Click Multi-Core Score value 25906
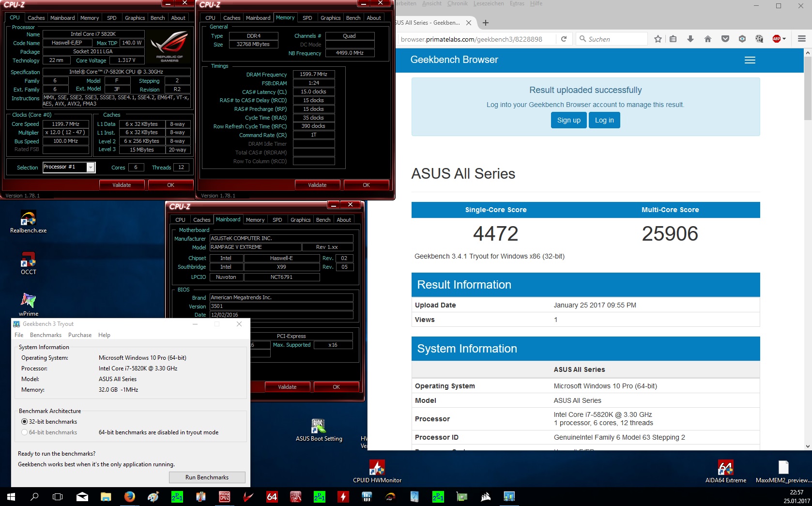 pyautogui.click(x=670, y=234)
